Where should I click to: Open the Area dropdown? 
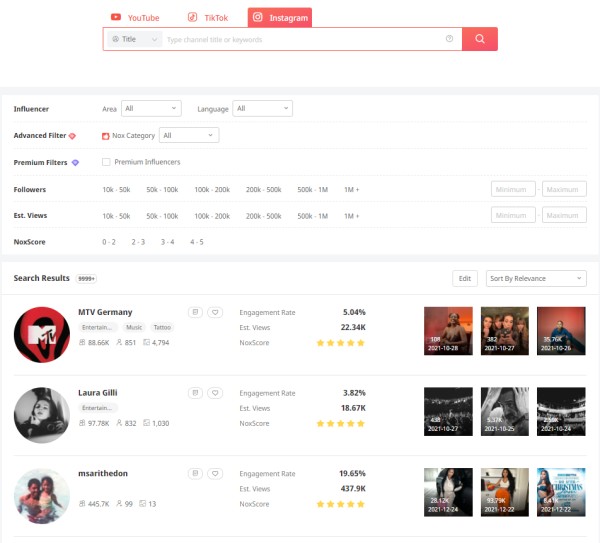coord(151,108)
